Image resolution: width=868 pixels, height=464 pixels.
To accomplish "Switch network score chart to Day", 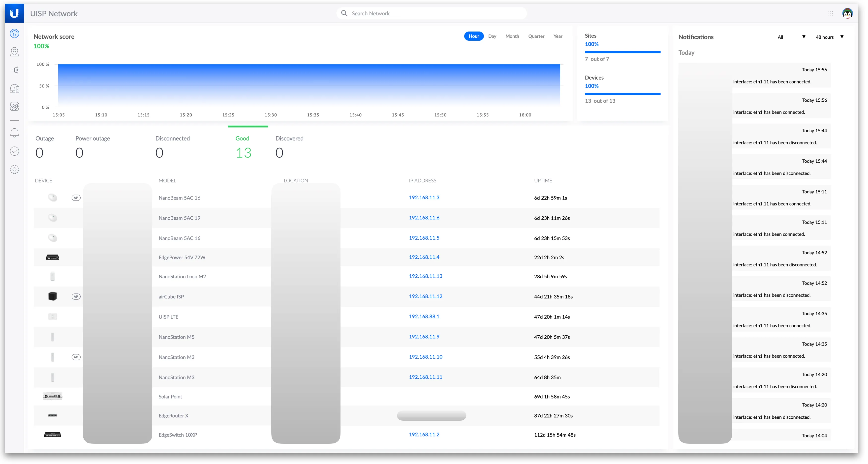I will [492, 36].
